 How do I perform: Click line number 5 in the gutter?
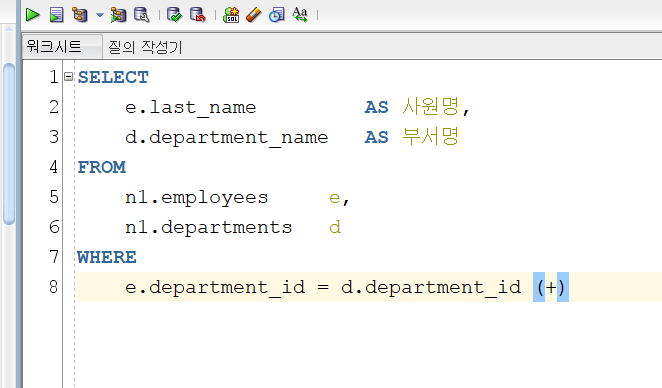click(54, 197)
